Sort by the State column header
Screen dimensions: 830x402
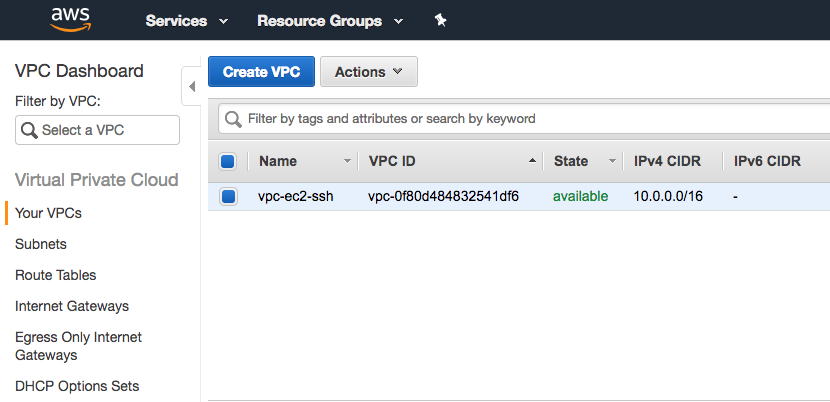coord(571,162)
